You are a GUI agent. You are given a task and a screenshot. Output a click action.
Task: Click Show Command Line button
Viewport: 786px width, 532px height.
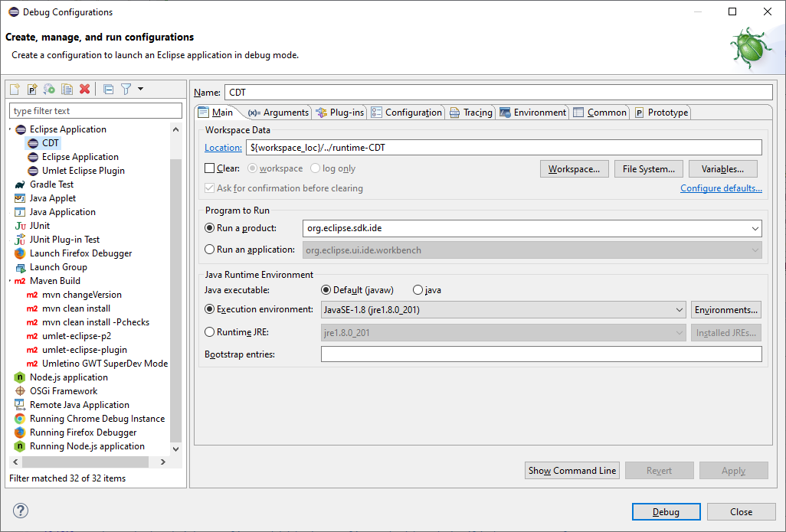coord(572,471)
